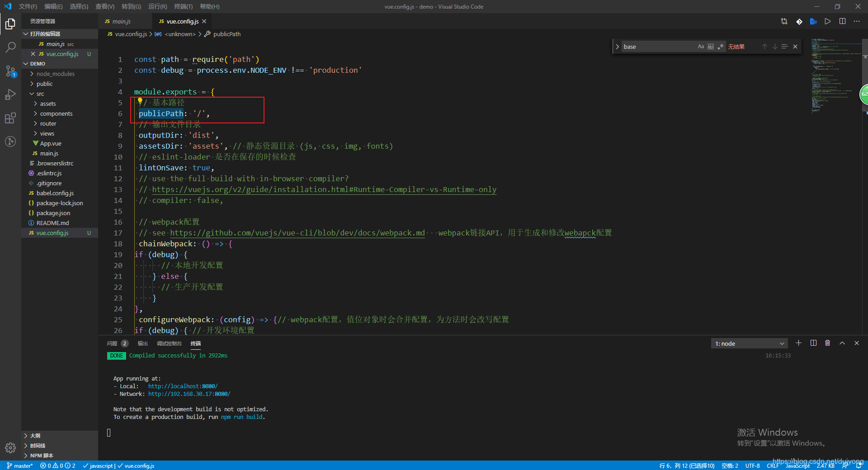Open the vuejs.org installation guide link
Viewport: 868px width, 470px height.
coord(324,189)
